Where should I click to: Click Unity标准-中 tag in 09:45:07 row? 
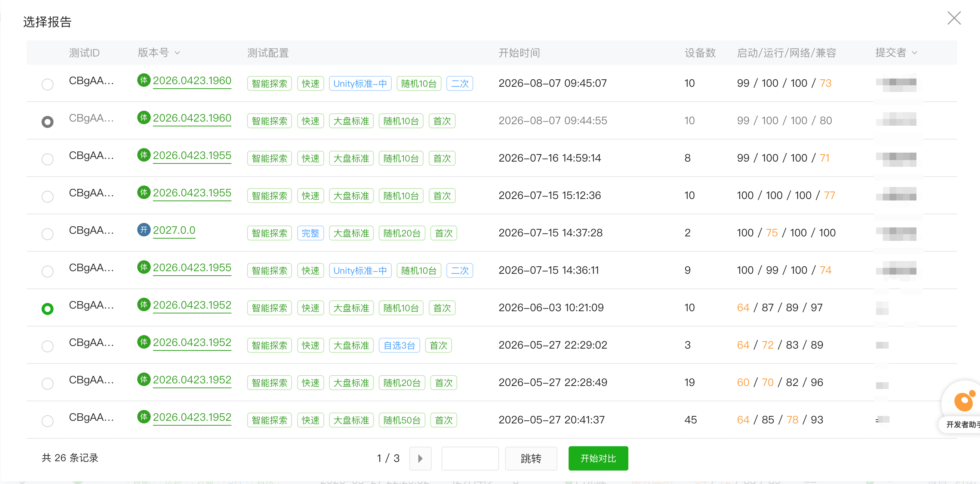tap(360, 83)
